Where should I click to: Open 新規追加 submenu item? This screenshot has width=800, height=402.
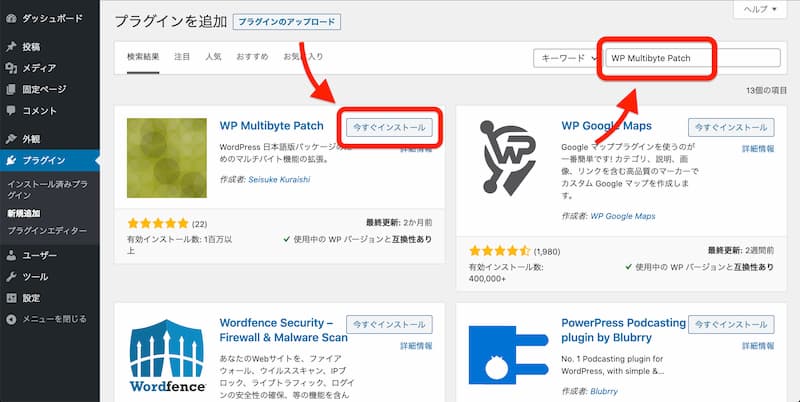click(23, 213)
